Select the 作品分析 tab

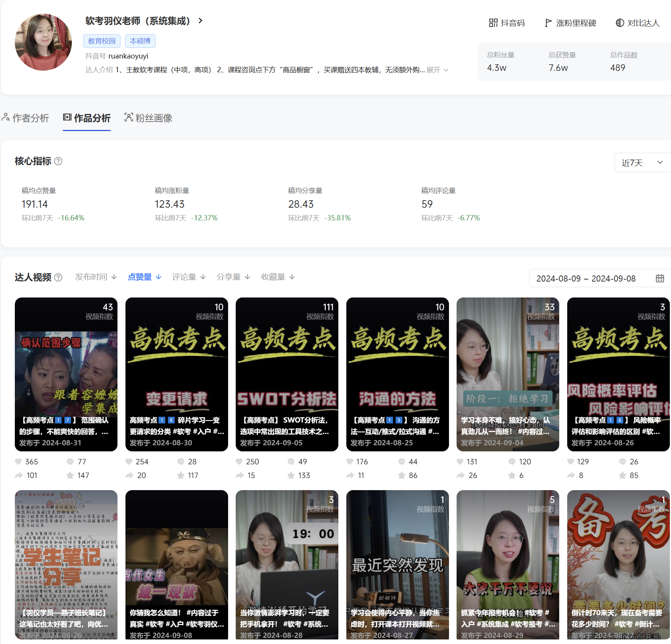point(87,118)
